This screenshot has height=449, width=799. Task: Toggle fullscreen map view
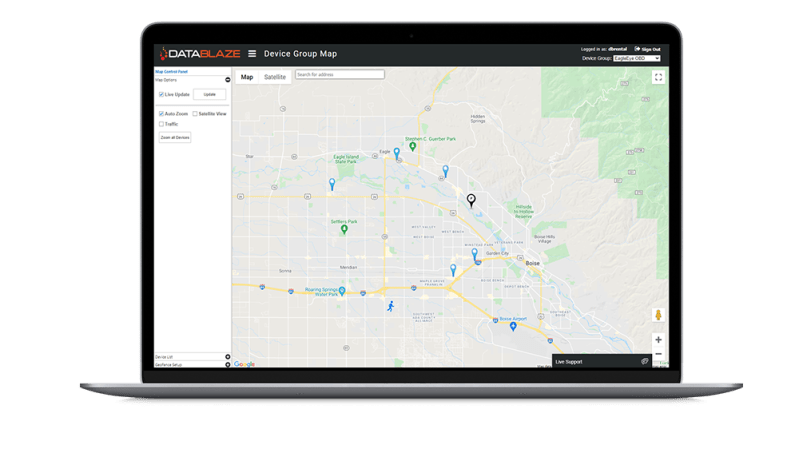[658, 77]
